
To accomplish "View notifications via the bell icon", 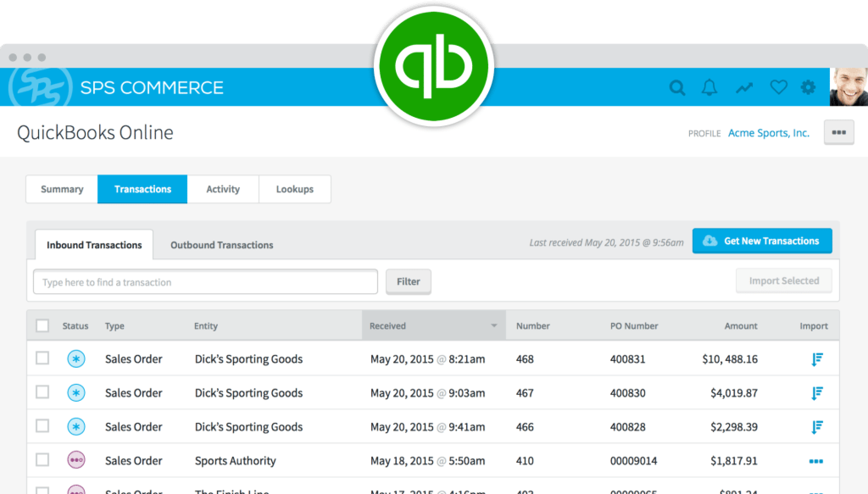I will tap(710, 88).
